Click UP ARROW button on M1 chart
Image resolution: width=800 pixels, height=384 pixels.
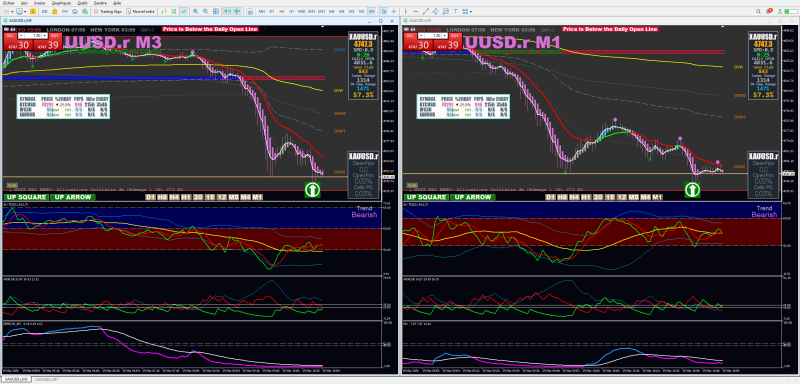(x=473, y=197)
